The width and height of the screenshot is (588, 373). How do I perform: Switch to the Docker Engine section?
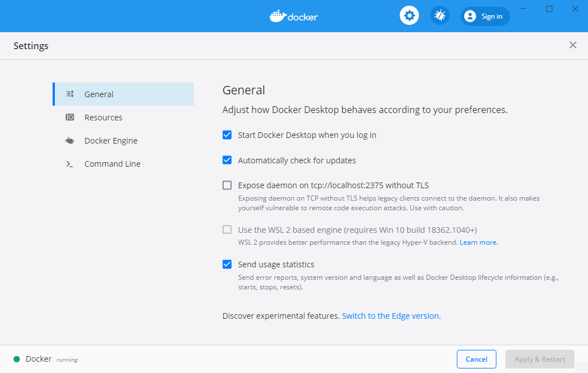pos(111,141)
